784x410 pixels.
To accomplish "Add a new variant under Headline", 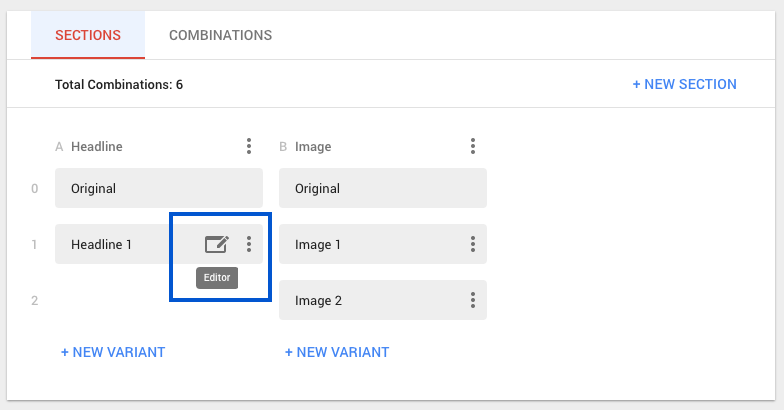I will [x=113, y=352].
